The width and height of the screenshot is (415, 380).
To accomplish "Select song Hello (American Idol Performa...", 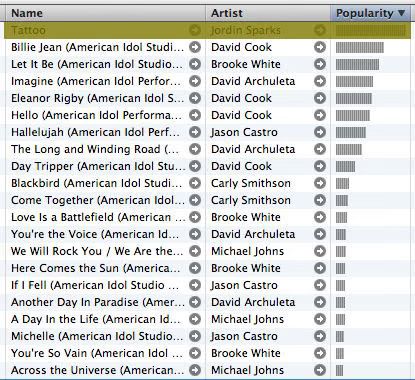I will pyautogui.click(x=97, y=115).
